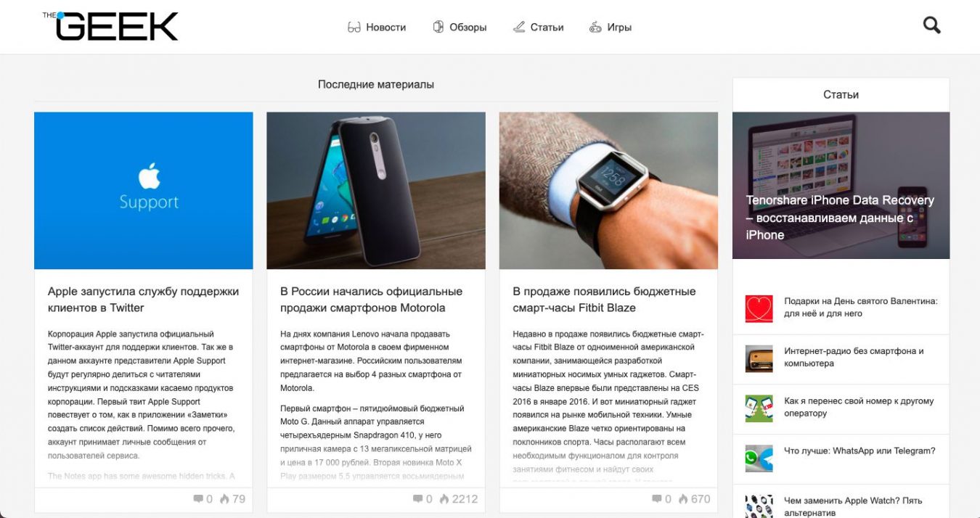Open Valentine's Day gifts sidebar article
Viewport: 980px width, 518px height.
tap(861, 307)
